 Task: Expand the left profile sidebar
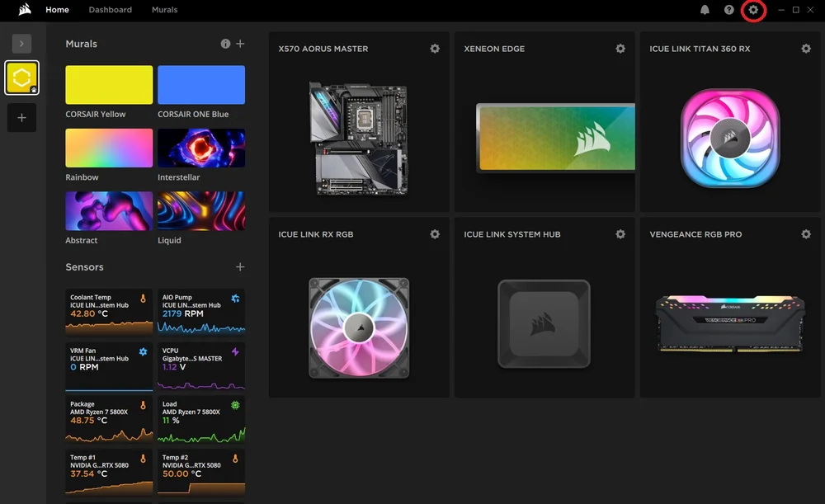[21, 43]
